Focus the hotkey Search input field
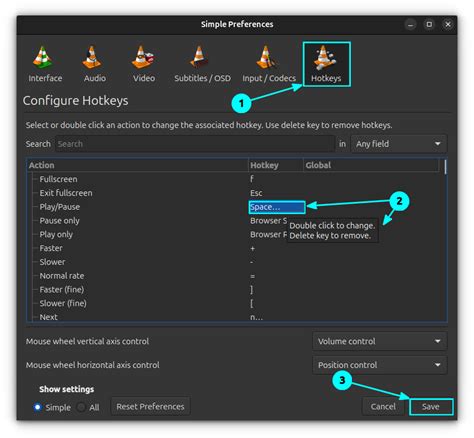Viewport: 474px width, 438px height. pos(195,144)
